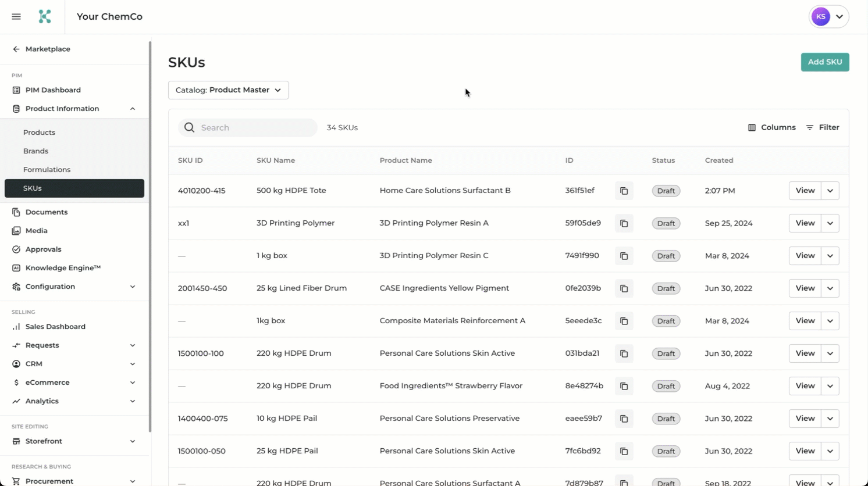Copy the ID for CASE Ingredients Yellow Pigment
868x486 pixels.
coord(624,288)
